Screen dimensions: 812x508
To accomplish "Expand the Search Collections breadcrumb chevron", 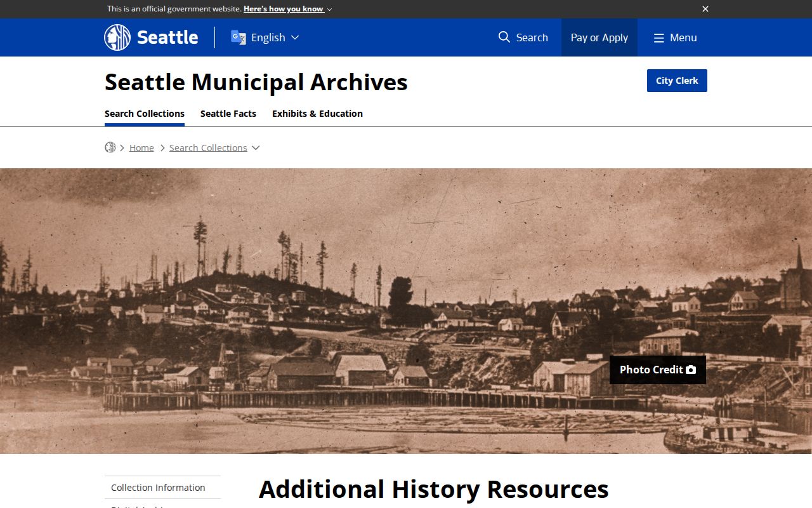I will pos(256,148).
